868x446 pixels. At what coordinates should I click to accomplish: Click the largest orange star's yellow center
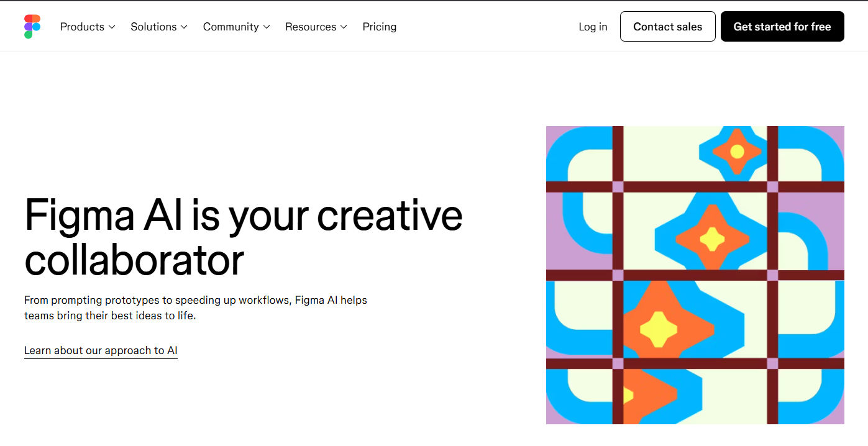point(658,329)
